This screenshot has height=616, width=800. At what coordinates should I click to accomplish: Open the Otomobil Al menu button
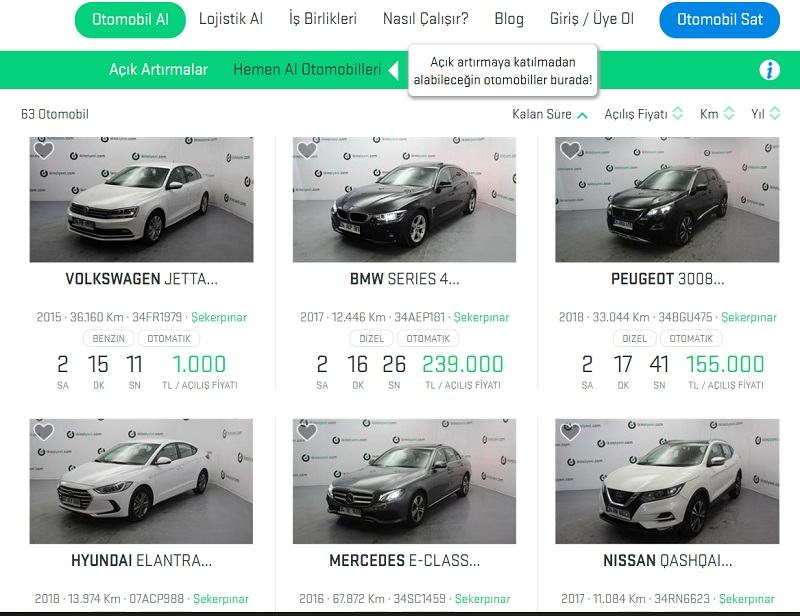point(130,19)
